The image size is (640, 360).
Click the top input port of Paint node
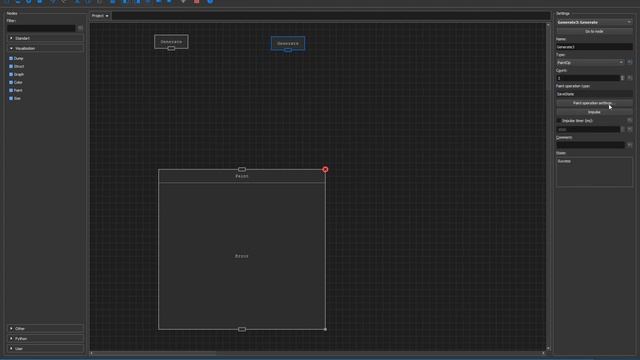[x=242, y=169]
